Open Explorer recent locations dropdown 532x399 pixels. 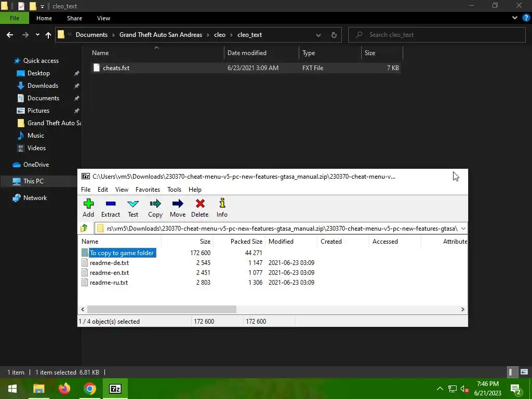pos(37,35)
